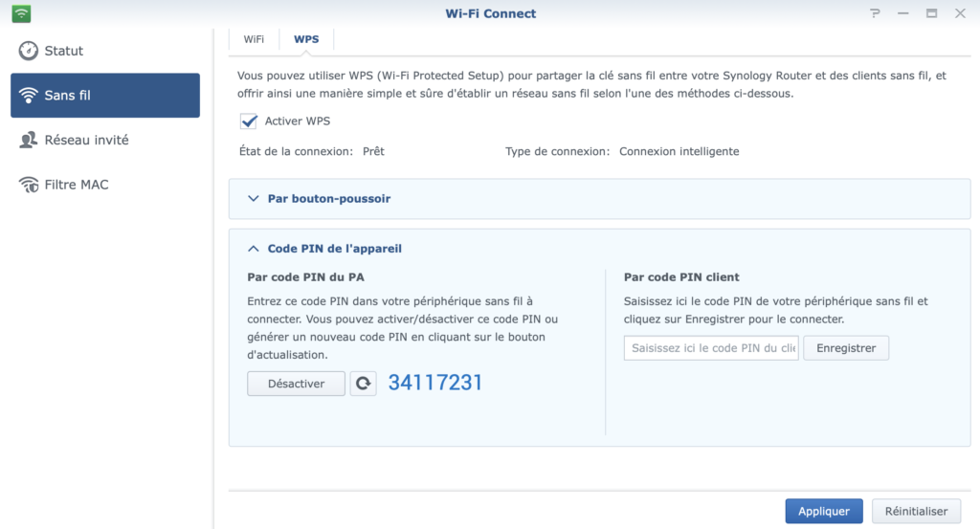Open Filtre MAC via its icon
This screenshot has width=980, height=529.
pyautogui.click(x=28, y=185)
